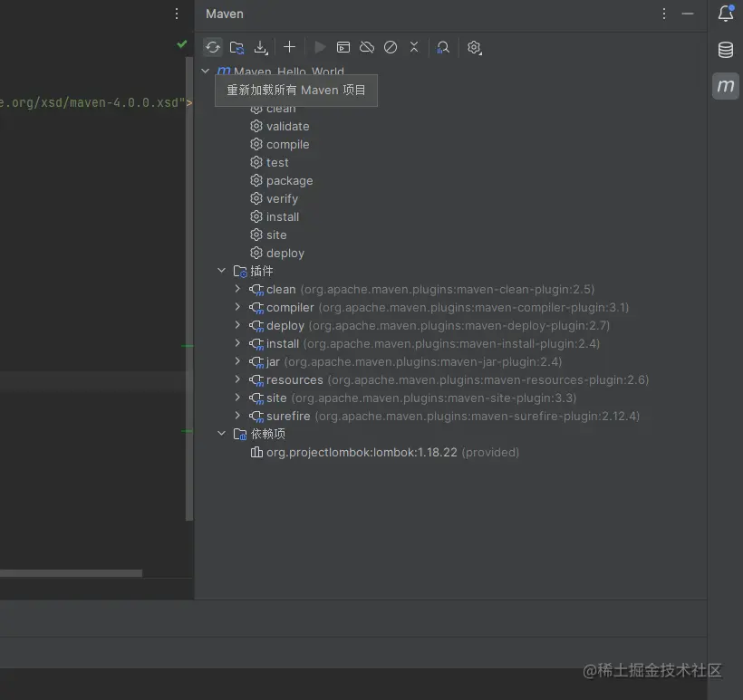The width and height of the screenshot is (743, 700).
Task: Toggle Offline Mode cloud icon
Action: pos(367,47)
